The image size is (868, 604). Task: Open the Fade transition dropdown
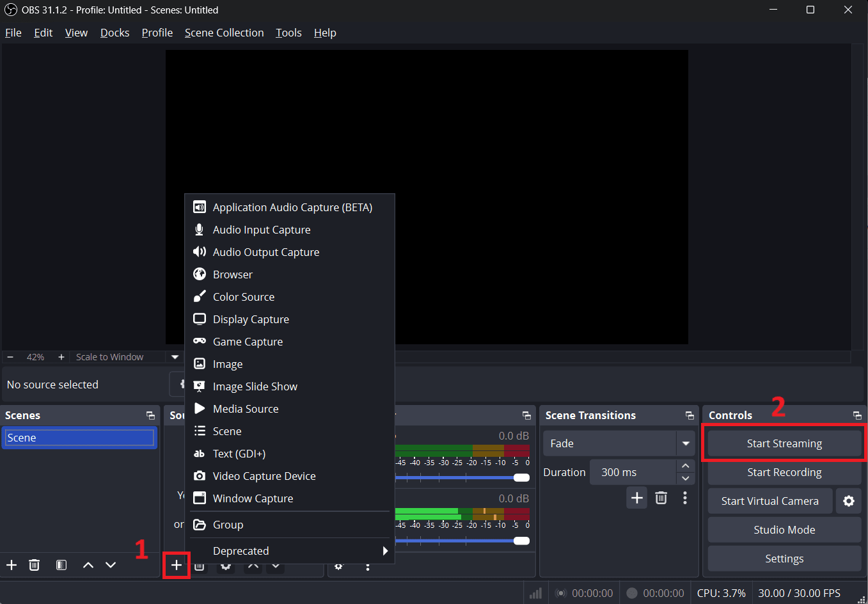[686, 443]
